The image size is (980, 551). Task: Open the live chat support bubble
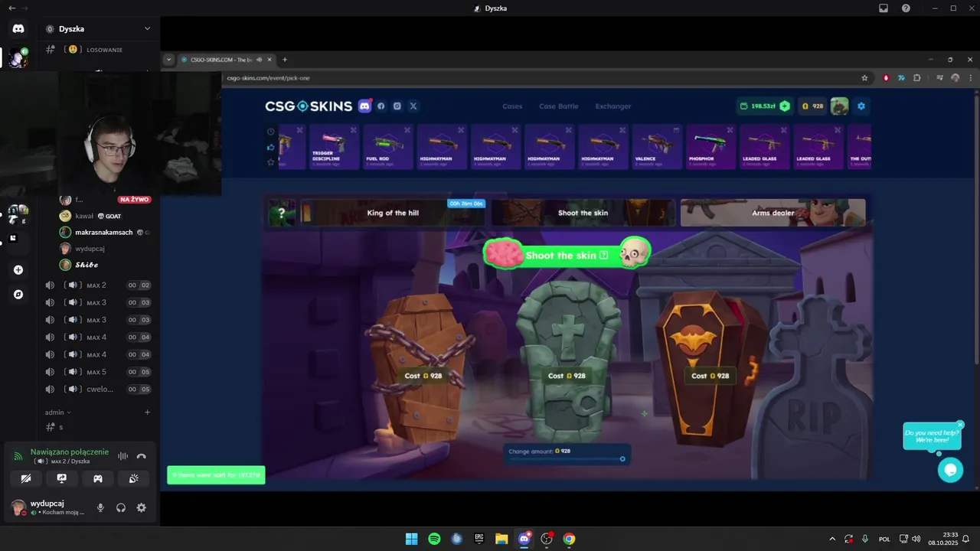coord(950,470)
